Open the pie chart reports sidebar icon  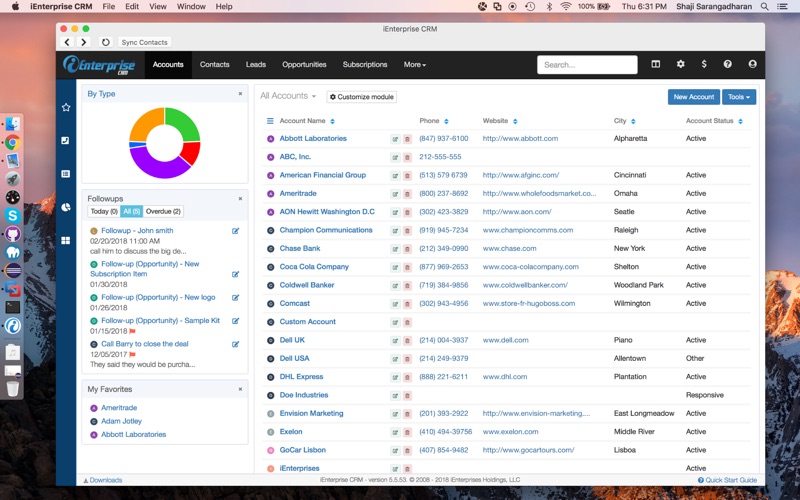tap(66, 207)
